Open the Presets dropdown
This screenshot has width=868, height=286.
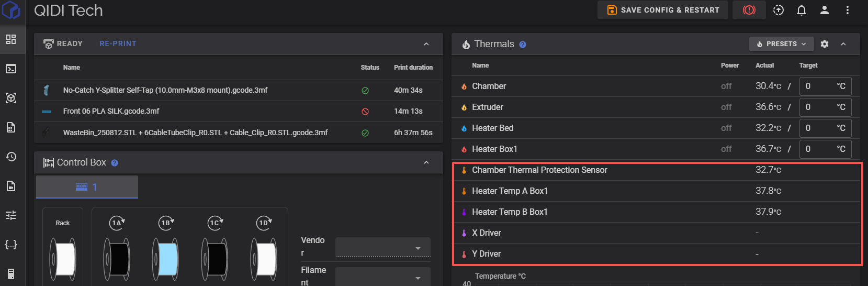(x=781, y=44)
